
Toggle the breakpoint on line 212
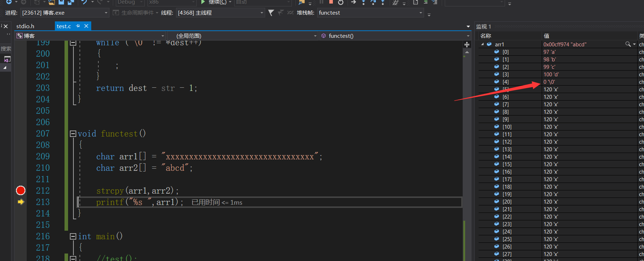point(21,190)
